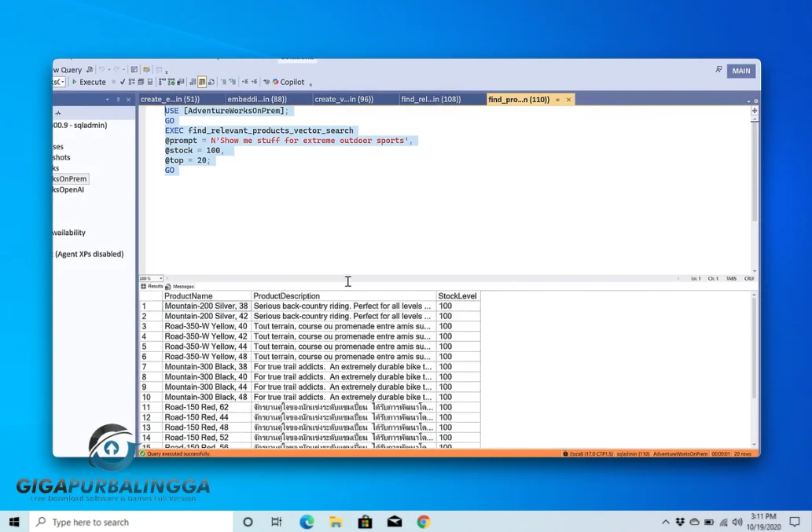Click the MAIN button
Viewport: 812px width, 532px height.
741,71
